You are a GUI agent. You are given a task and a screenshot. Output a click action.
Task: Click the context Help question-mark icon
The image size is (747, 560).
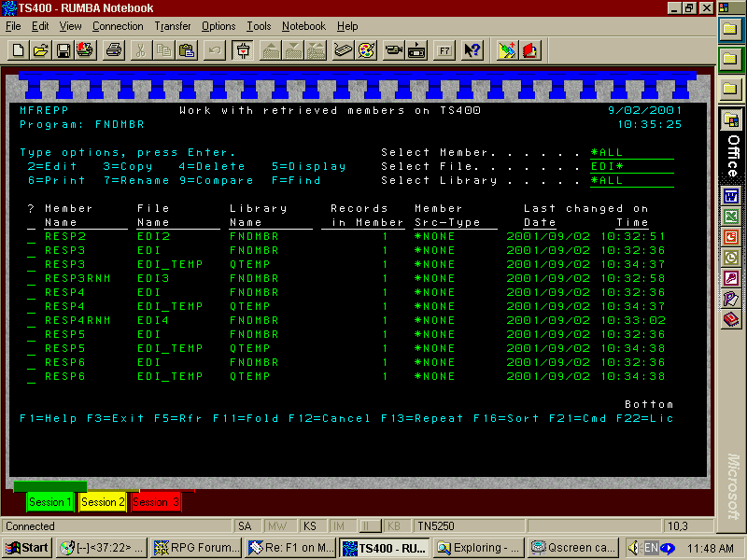(x=472, y=50)
